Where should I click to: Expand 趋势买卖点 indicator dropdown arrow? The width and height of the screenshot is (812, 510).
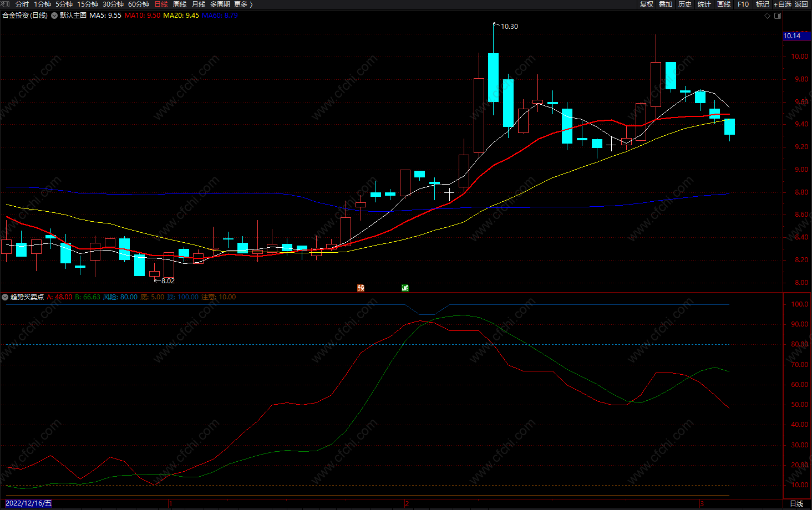pos(5,297)
